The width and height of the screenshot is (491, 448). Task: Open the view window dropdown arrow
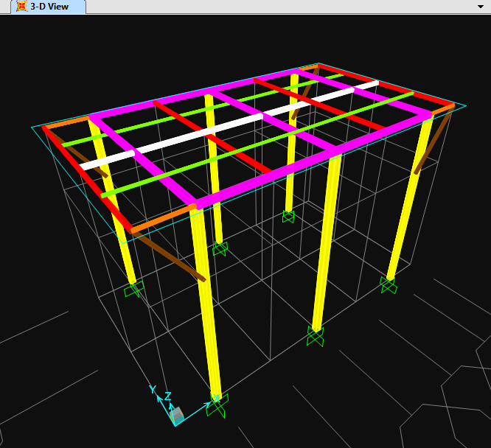click(481, 7)
